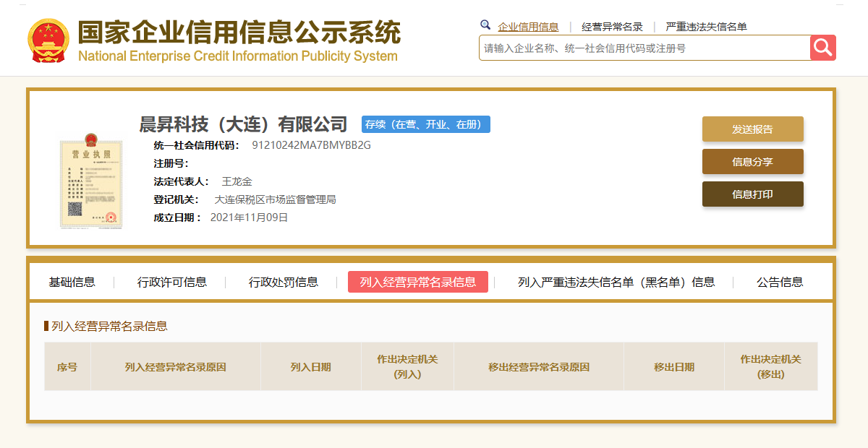Open the 行政许可信息 tab

tap(172, 282)
